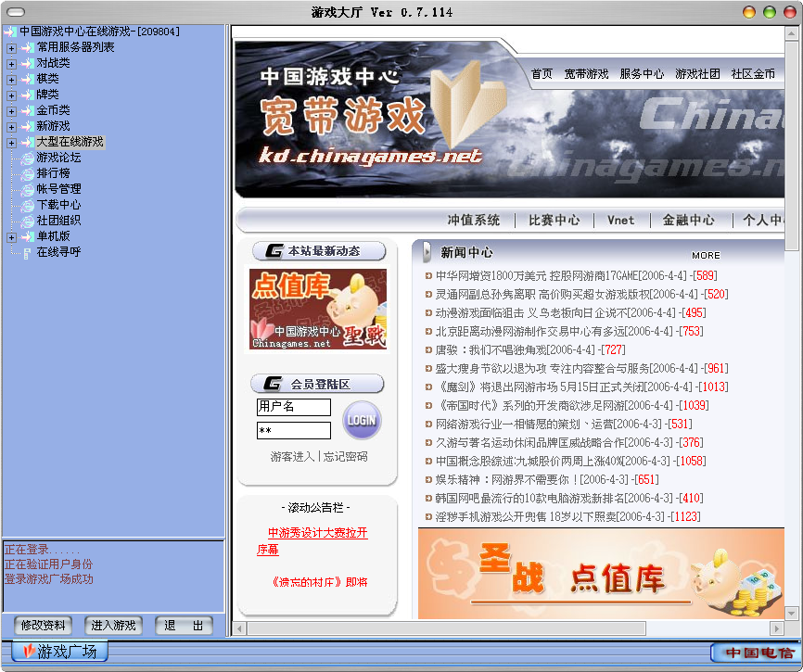
Task: Click the horizontal scrollbar left arrow
Action: point(239,628)
